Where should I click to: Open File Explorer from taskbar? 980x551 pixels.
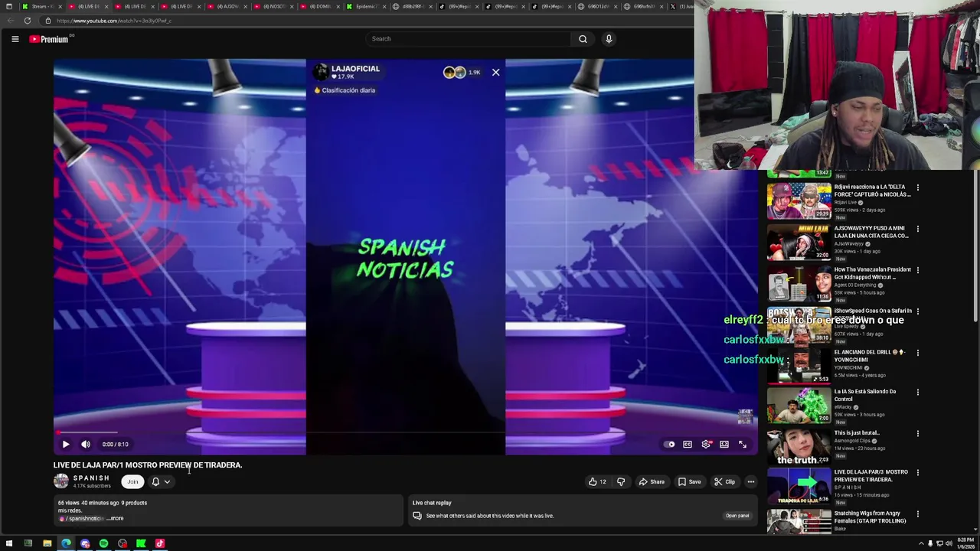click(x=47, y=543)
